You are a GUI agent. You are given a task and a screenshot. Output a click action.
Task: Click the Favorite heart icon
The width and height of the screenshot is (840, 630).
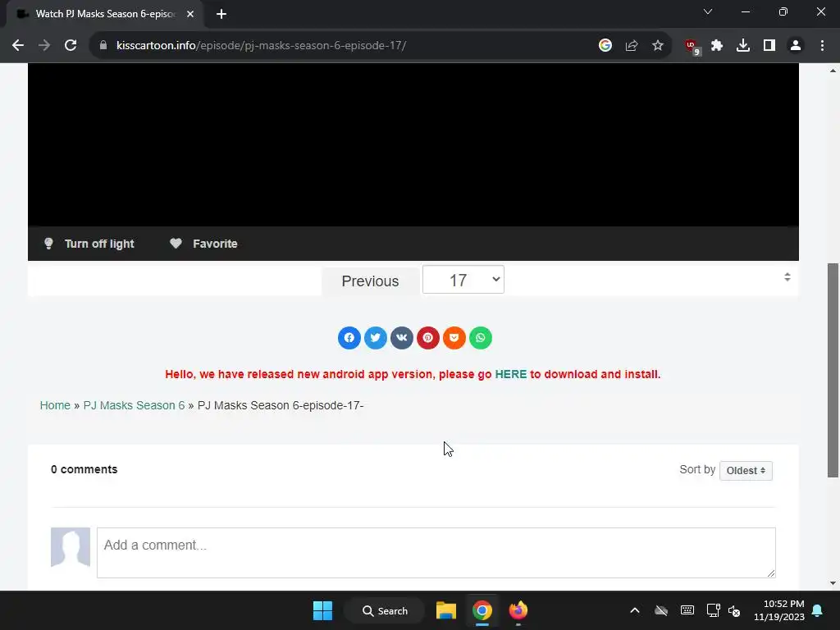(176, 244)
